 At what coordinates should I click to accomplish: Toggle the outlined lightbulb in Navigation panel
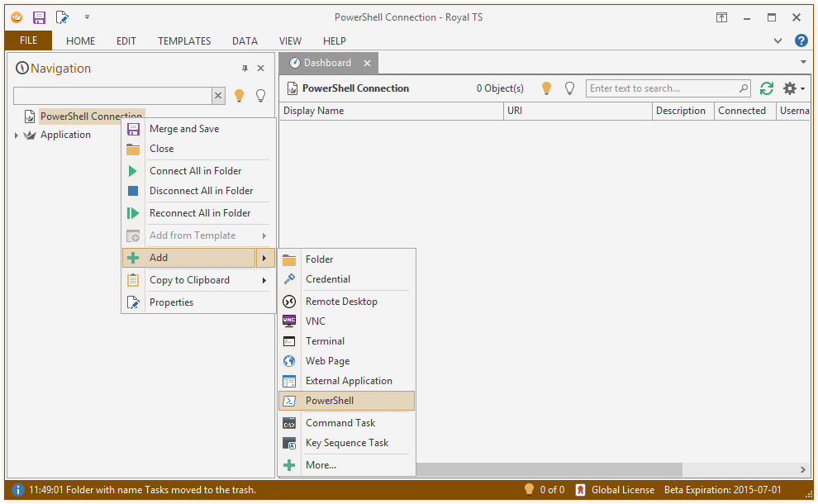(260, 96)
